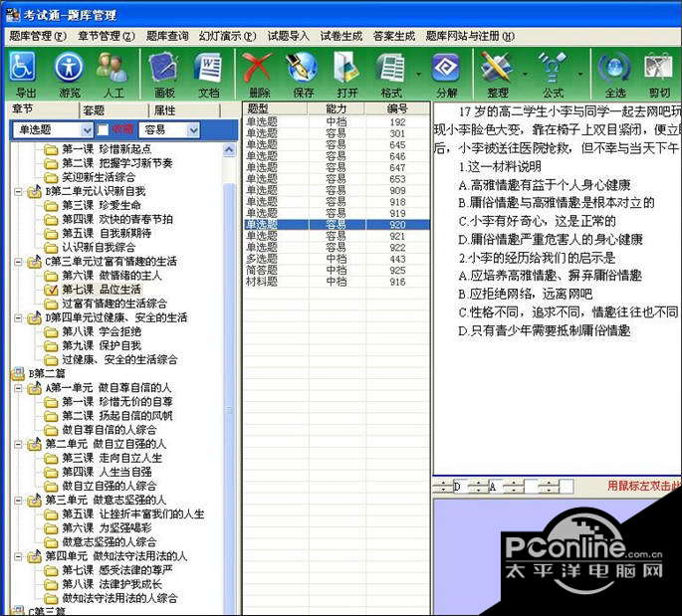Select the 多选题 row numbered 443

(x=337, y=259)
